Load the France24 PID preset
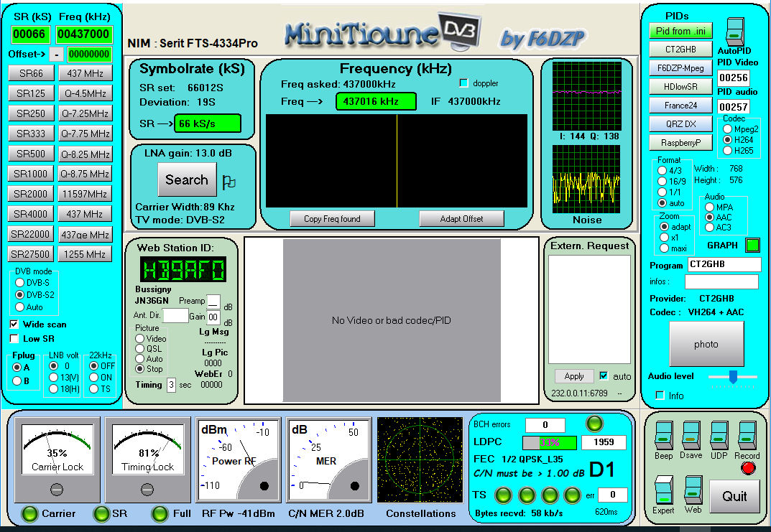Screen dimensions: 771x532 pyautogui.click(x=680, y=106)
